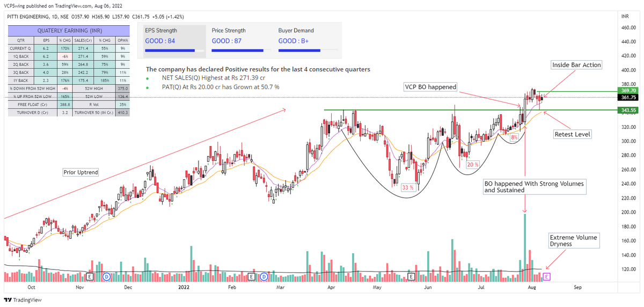
Task: Click the dividend D marker in mid-November
Action: (x=106, y=276)
